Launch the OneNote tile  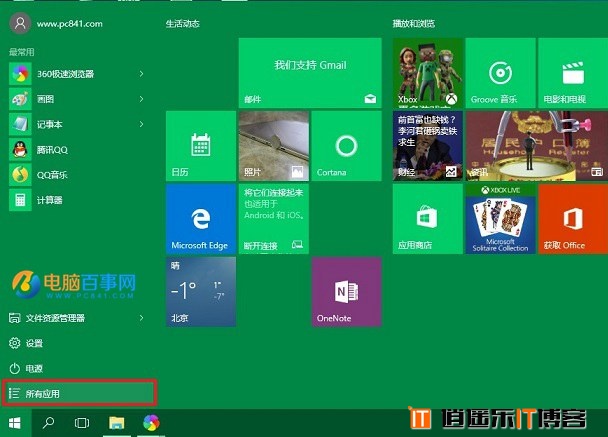(x=347, y=292)
